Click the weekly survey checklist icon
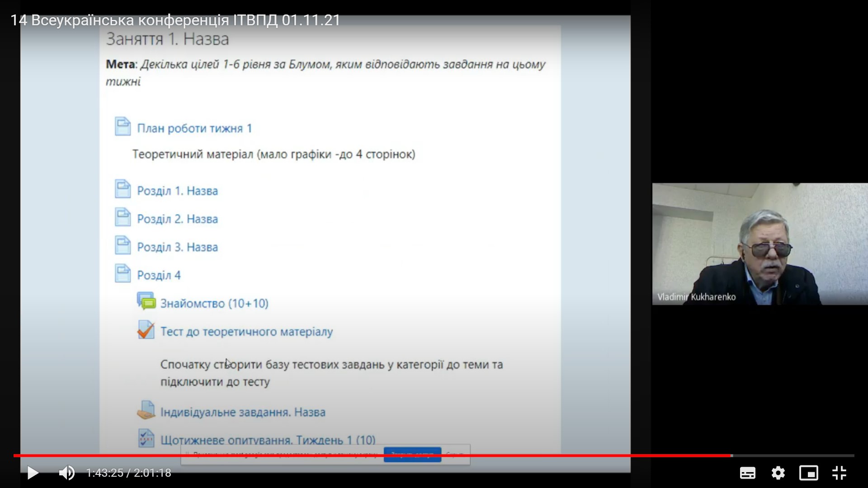868x488 pixels. coord(146,438)
